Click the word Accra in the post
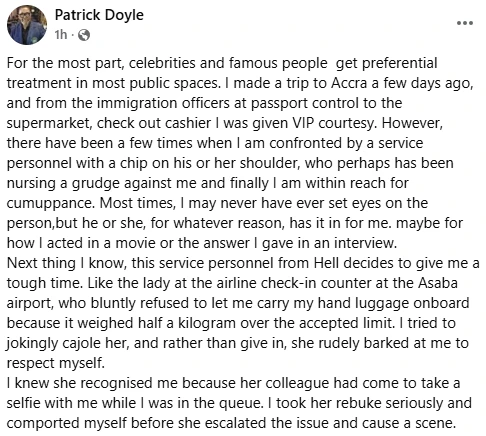Screen dimensions: 486x436 point(349,83)
